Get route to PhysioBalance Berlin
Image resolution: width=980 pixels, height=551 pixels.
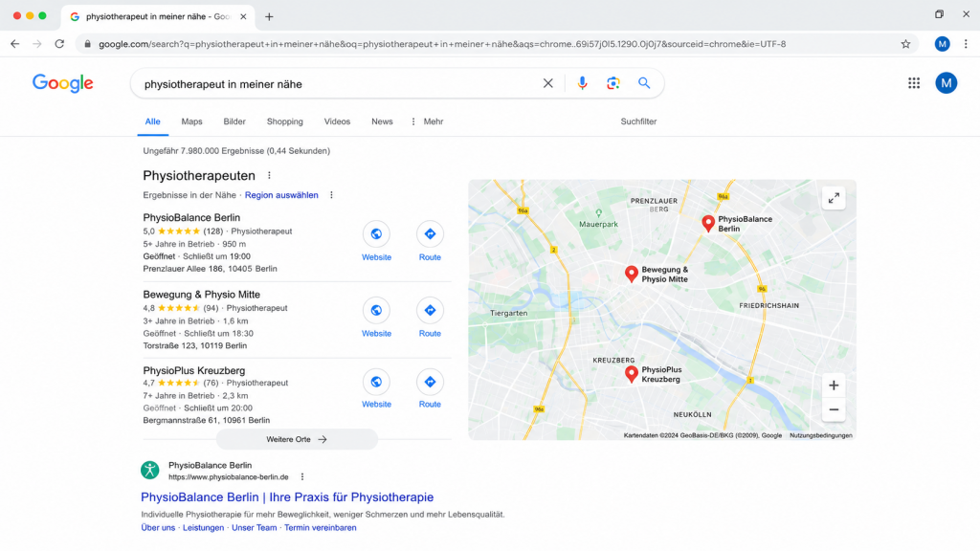coord(430,233)
